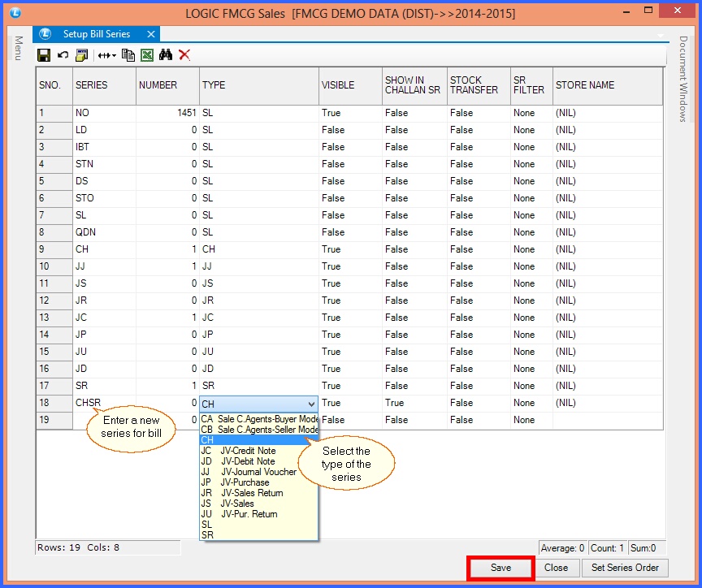The image size is (702, 588).
Task: Click the Count: 1 status field
Action: (607, 547)
